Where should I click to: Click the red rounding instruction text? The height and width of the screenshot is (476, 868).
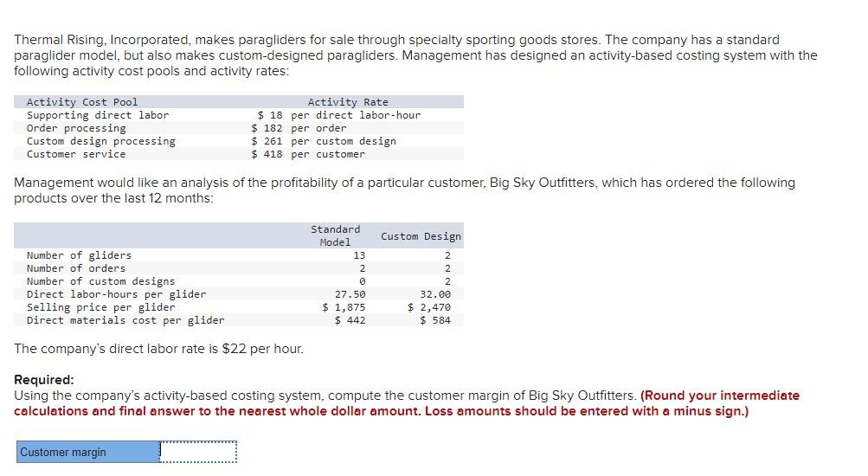tap(407, 403)
